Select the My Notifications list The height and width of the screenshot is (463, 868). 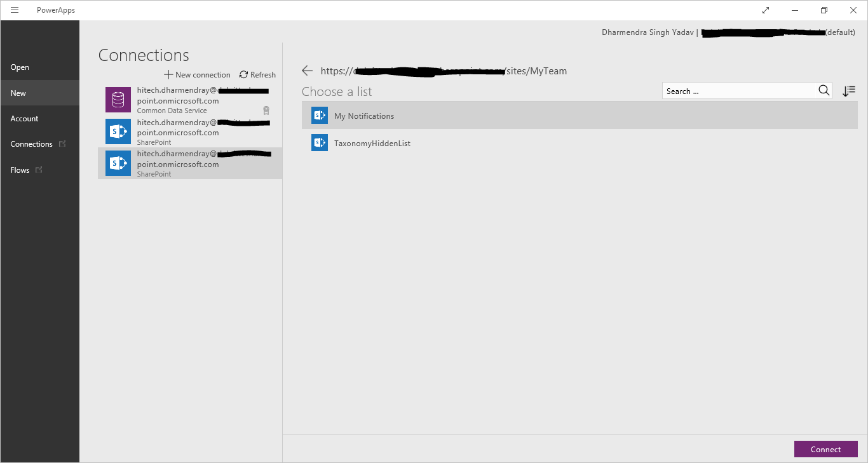click(x=580, y=116)
